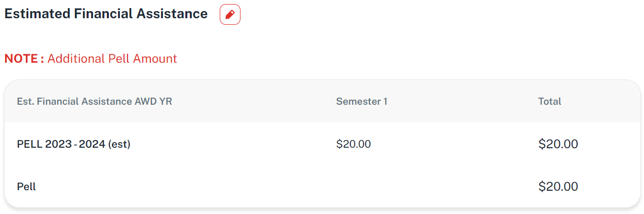Click the red NOTE label

coord(24,59)
